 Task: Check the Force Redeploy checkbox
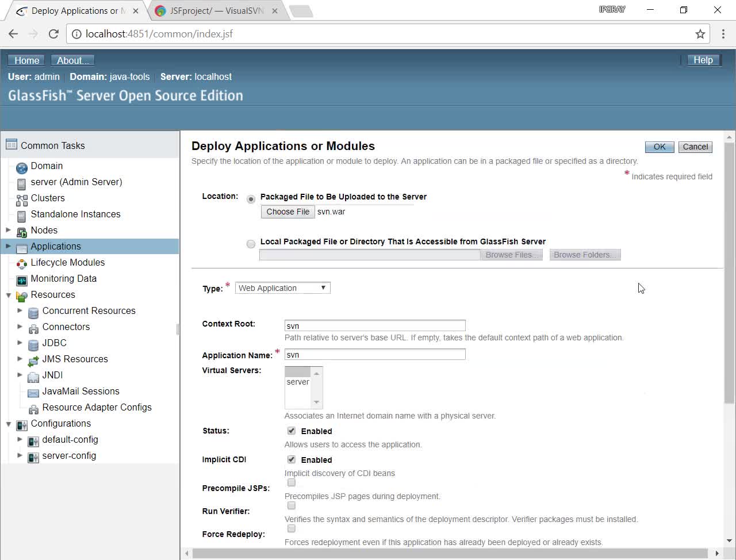(292, 528)
